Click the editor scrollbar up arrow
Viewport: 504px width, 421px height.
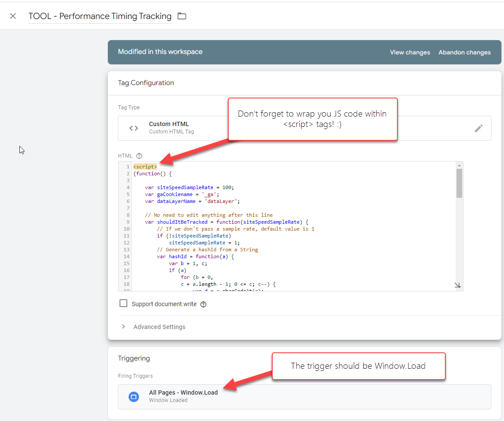[459, 165]
